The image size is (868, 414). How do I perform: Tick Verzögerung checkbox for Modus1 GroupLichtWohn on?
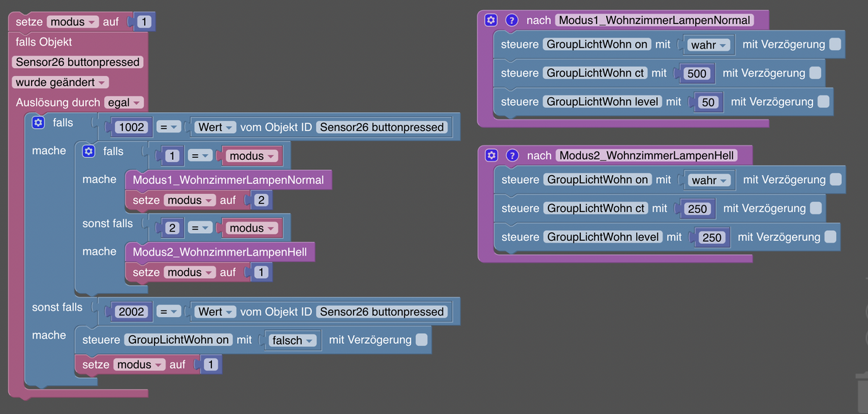835,44
